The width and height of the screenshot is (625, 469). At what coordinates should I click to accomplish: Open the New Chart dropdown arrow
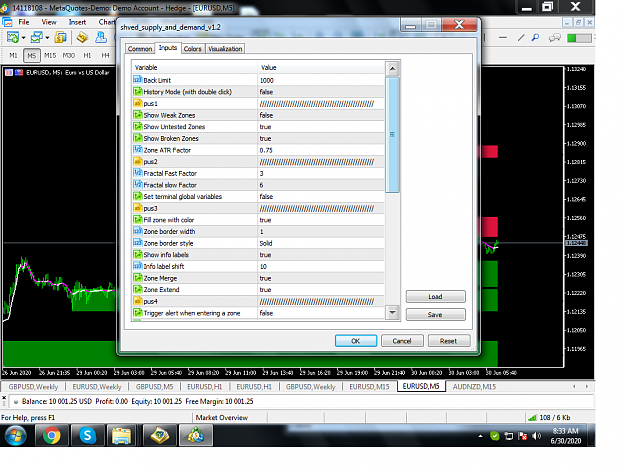(x=24, y=38)
